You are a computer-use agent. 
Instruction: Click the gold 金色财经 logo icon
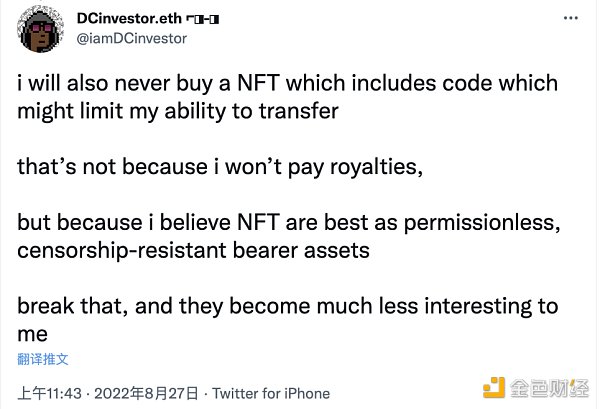pyautogui.click(x=494, y=386)
